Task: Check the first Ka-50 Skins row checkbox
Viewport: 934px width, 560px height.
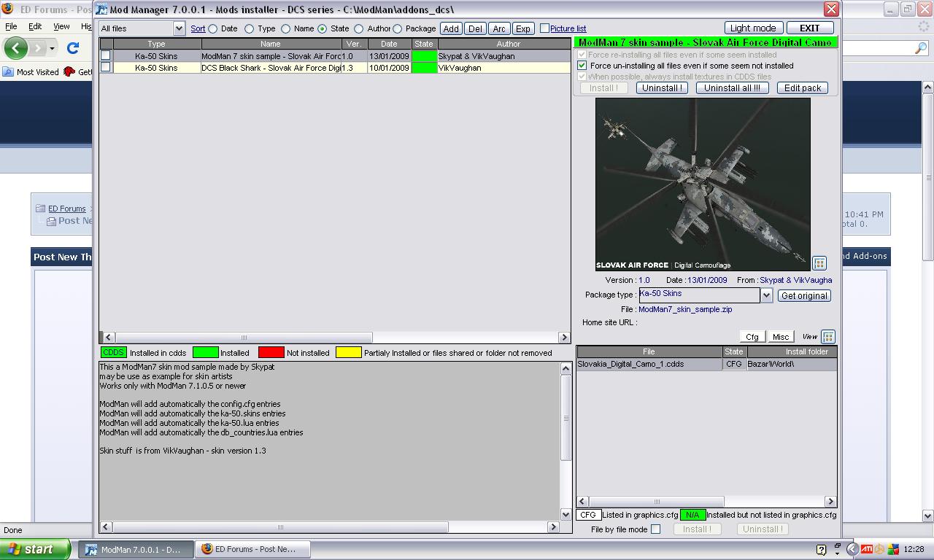Action: click(106, 55)
